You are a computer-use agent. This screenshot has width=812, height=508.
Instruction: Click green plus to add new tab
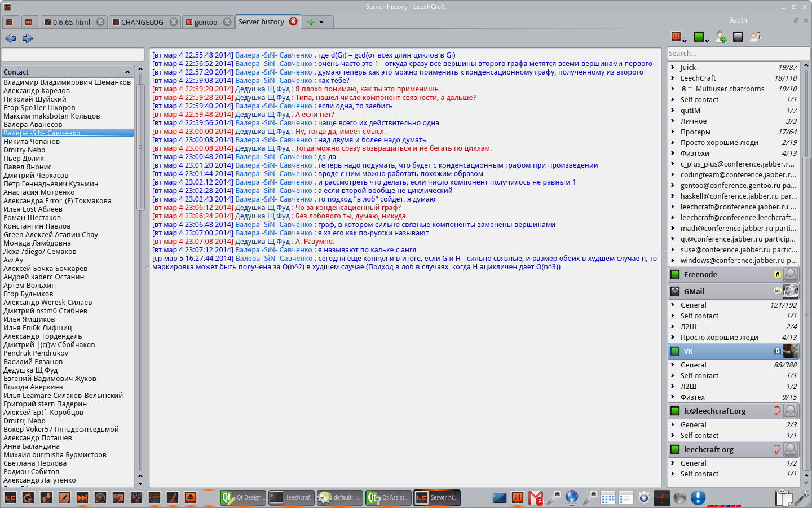[x=310, y=22]
